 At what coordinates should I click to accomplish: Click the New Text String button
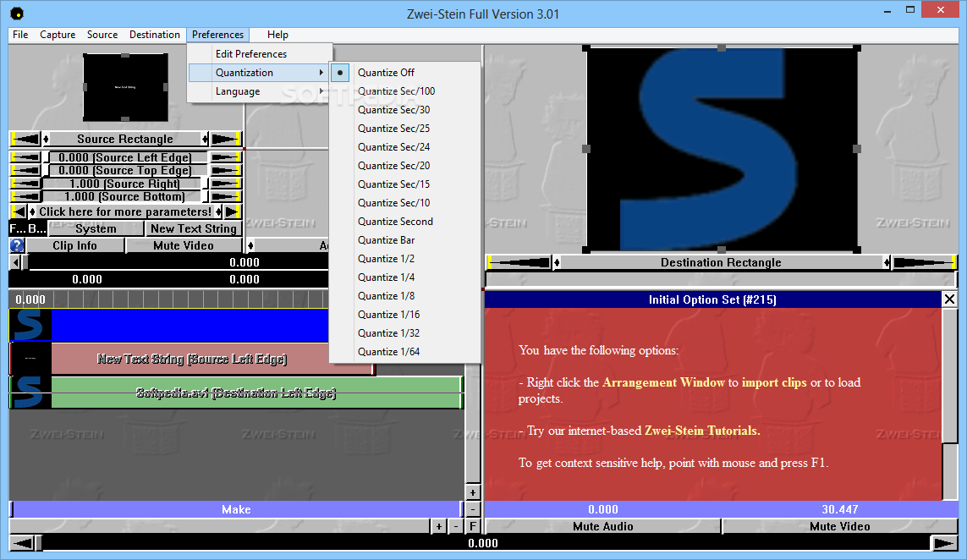tap(194, 228)
